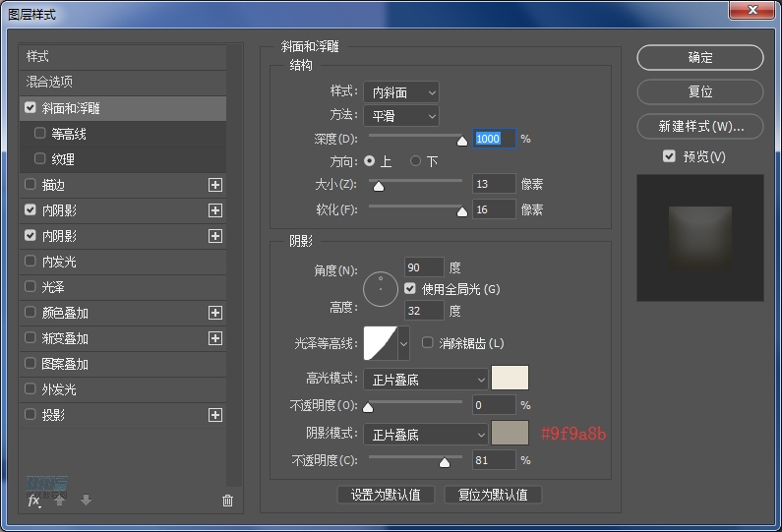Open 高光模式 blend mode dropdown
The height and width of the screenshot is (532, 782).
pos(425,380)
